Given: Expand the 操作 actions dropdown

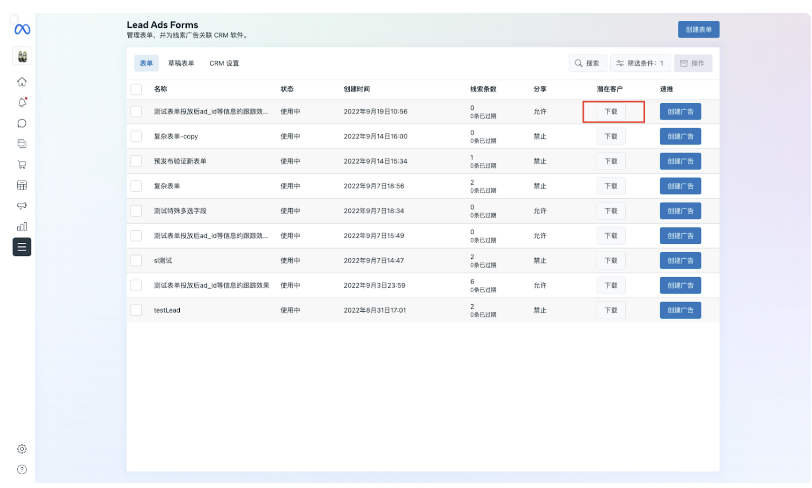Looking at the screenshot, I should click(x=693, y=63).
